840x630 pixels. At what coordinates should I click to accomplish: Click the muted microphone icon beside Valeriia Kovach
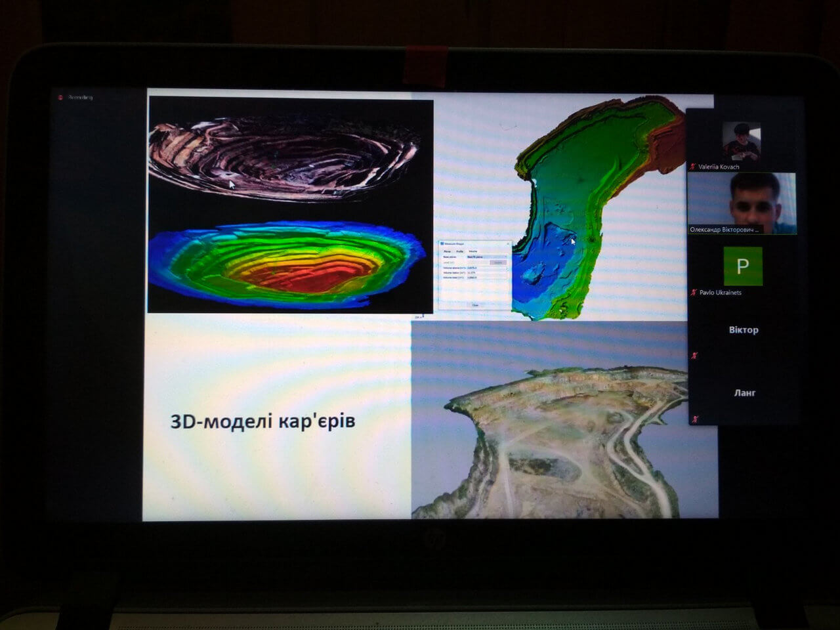[694, 167]
